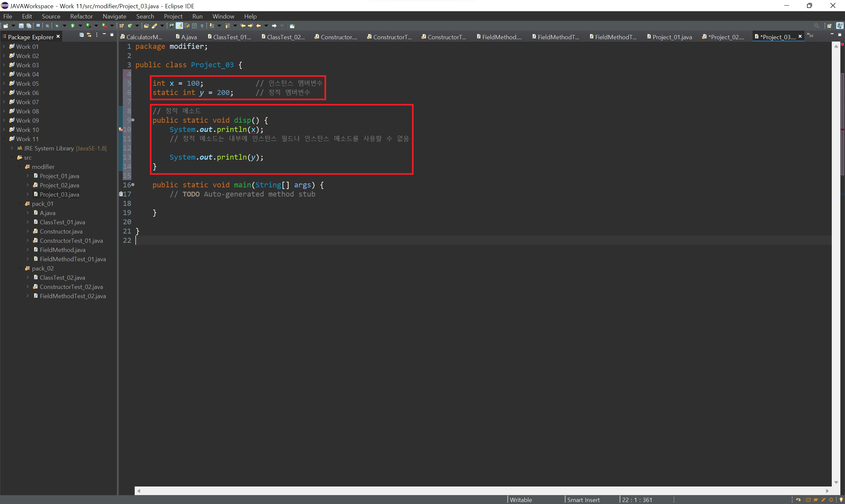Expand the Work 05 project
This screenshot has height=504, width=845.
pos(4,83)
